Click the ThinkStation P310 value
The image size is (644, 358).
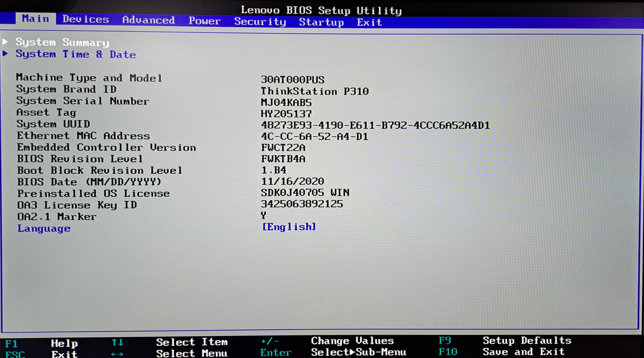[315, 91]
